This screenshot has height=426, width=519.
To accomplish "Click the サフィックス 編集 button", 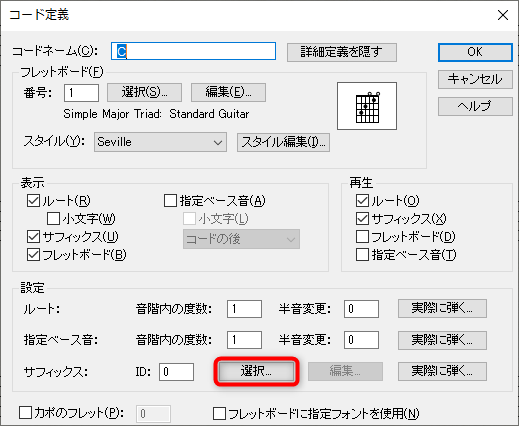I will pyautogui.click(x=345, y=371).
